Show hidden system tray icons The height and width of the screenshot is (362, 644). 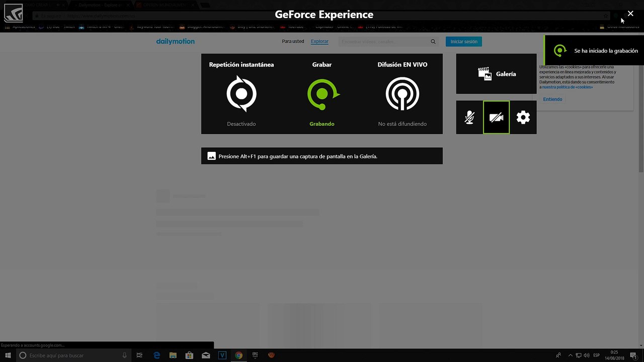570,355
